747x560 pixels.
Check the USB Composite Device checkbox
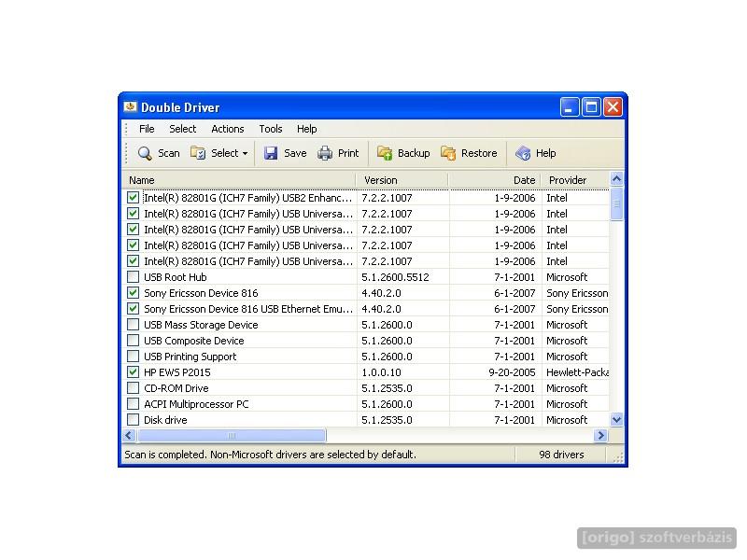134,341
